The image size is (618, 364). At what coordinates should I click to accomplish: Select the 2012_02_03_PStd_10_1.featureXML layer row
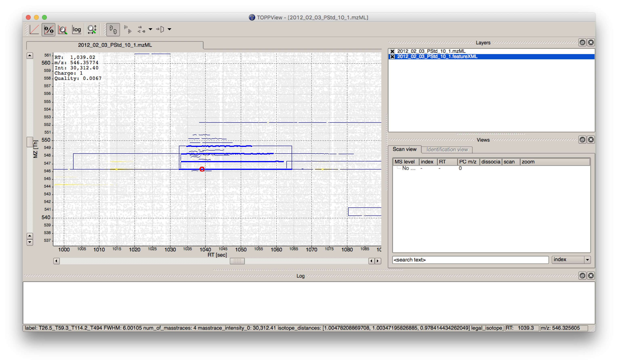coord(491,57)
